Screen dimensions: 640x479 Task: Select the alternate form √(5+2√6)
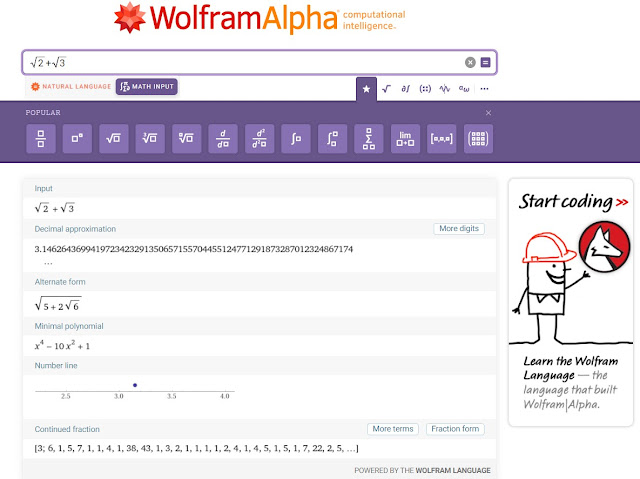tap(58, 304)
